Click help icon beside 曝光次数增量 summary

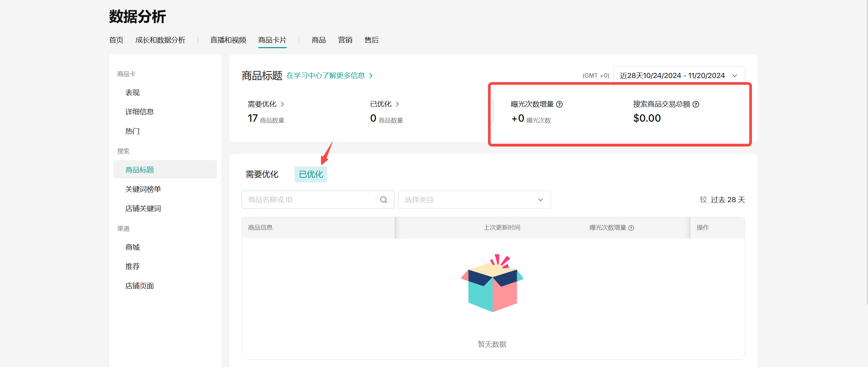[560, 104]
